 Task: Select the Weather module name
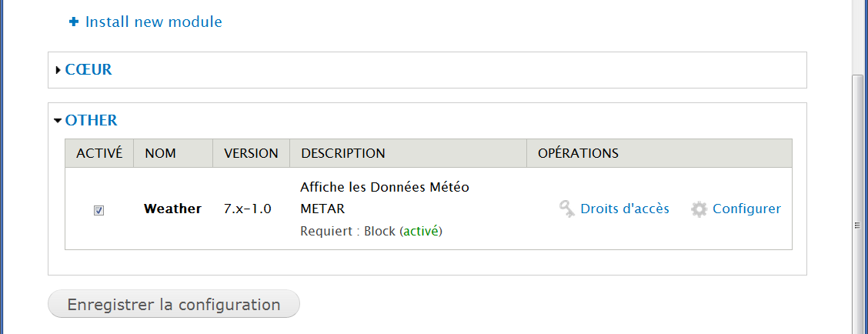(x=172, y=209)
